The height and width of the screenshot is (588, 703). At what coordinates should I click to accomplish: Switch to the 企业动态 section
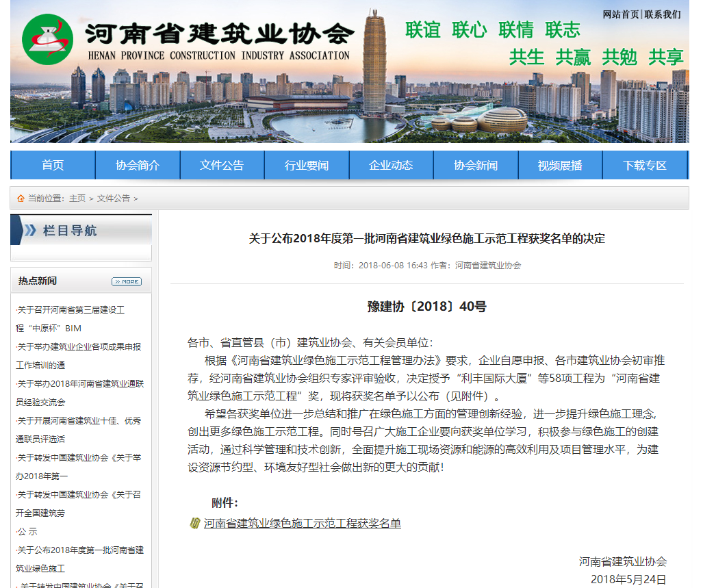click(391, 166)
